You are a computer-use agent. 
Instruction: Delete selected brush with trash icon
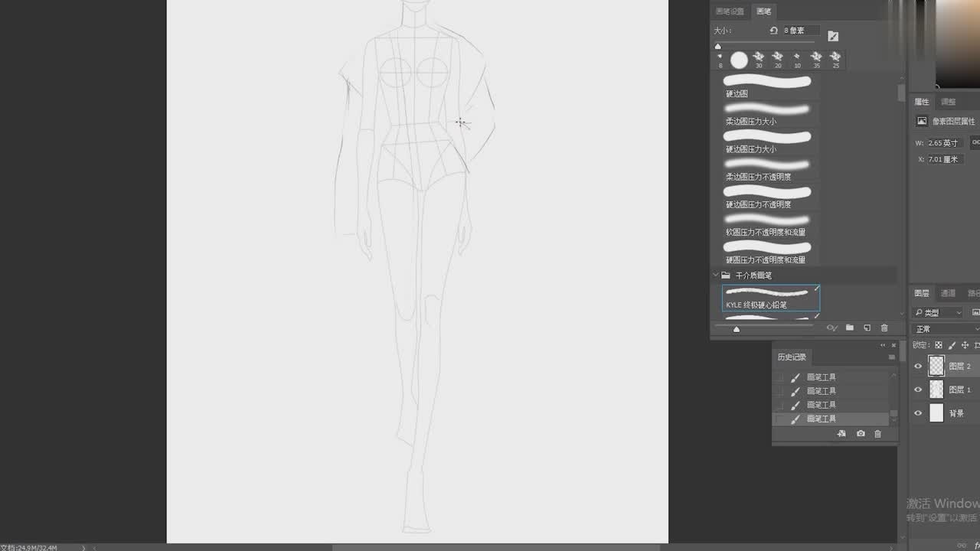[x=884, y=328]
